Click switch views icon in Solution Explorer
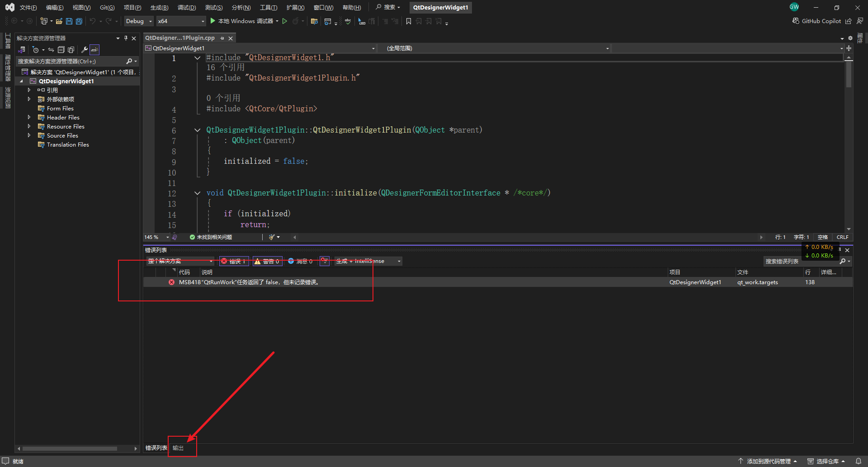Screen dimensions: 868x467 22,50
